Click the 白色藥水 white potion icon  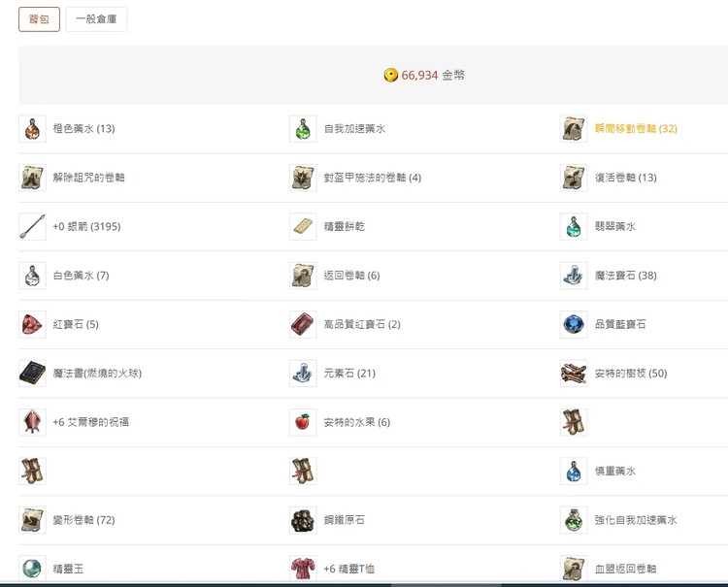[x=32, y=276]
